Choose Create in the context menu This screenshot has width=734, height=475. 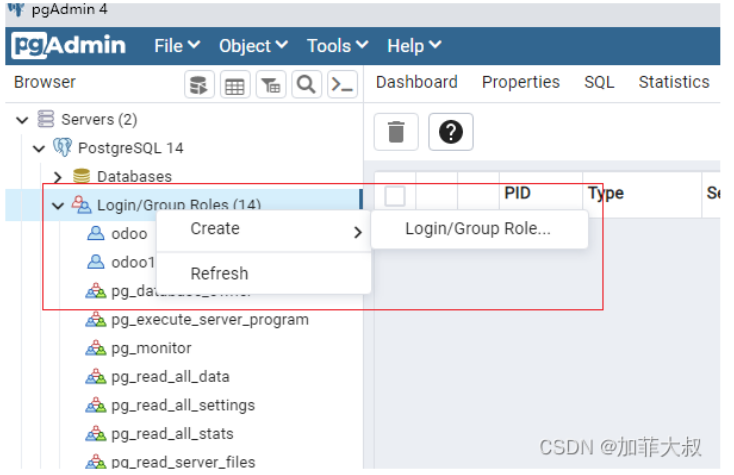click(x=264, y=230)
